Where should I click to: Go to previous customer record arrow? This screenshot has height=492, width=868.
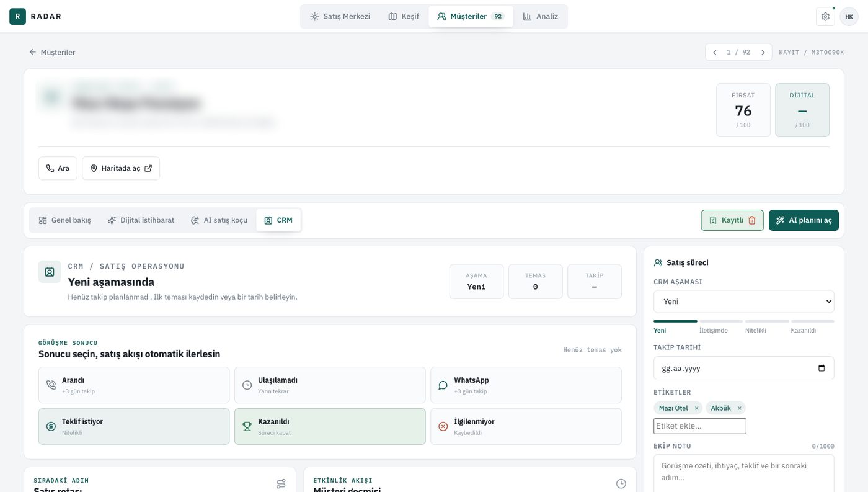coord(714,52)
